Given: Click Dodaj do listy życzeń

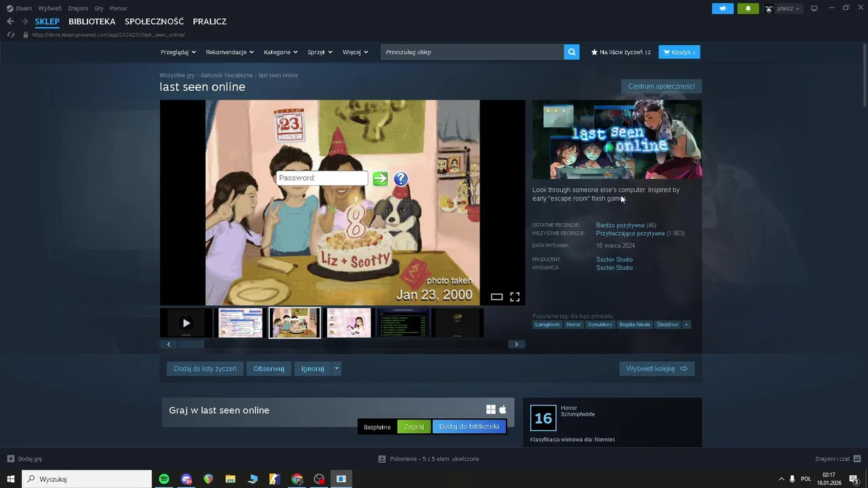Looking at the screenshot, I should pos(205,369).
